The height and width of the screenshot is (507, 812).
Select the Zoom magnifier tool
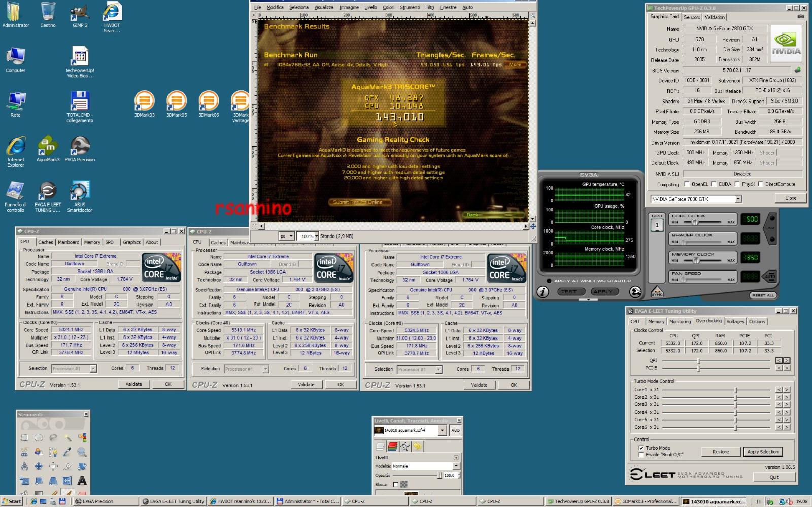click(x=82, y=452)
